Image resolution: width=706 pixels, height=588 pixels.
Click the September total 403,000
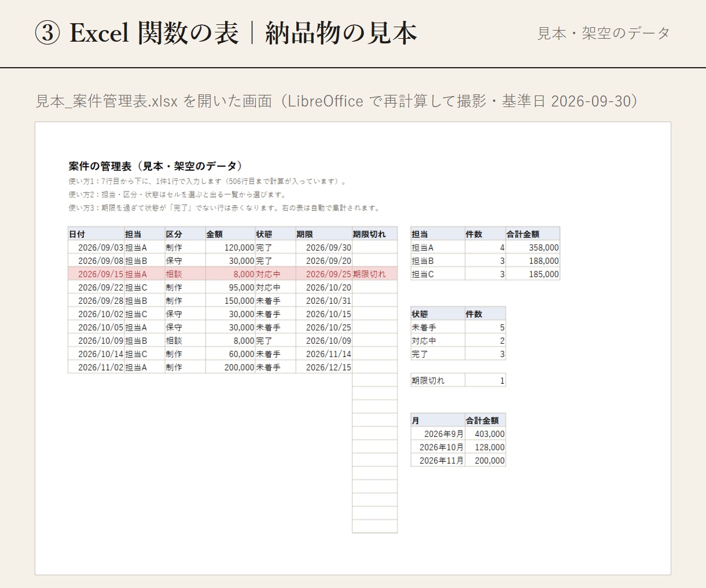[x=486, y=433]
